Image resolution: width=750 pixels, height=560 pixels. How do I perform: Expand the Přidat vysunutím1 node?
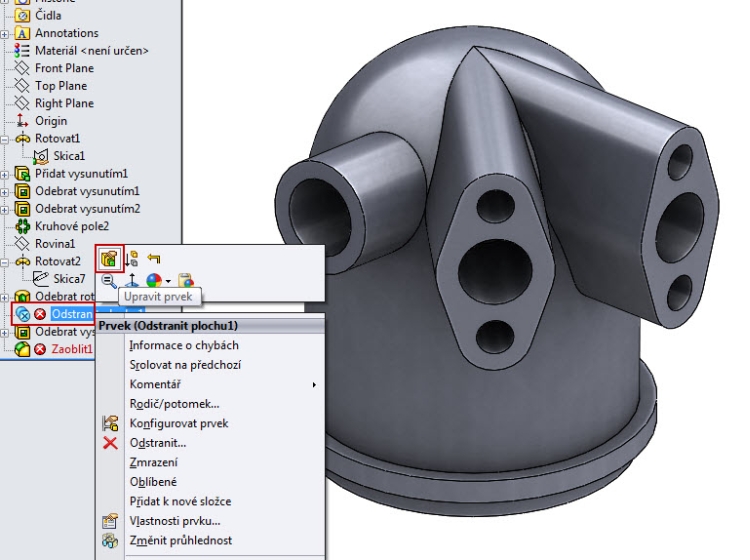point(6,174)
